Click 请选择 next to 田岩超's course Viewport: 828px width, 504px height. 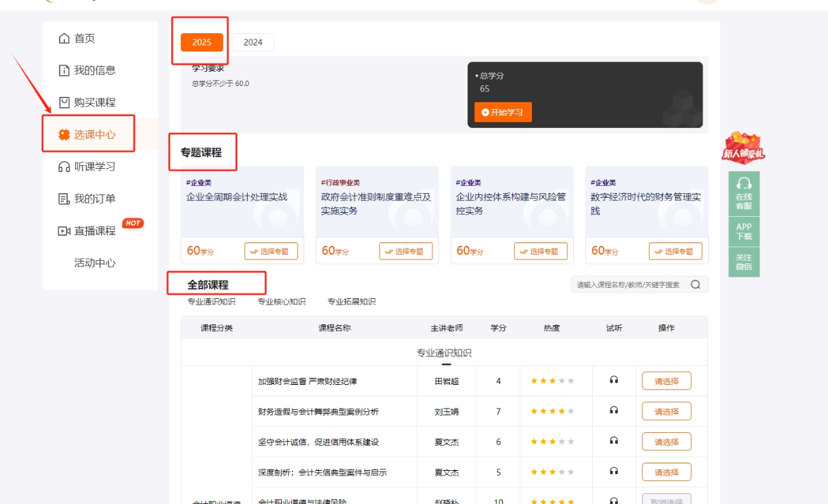[666, 381]
